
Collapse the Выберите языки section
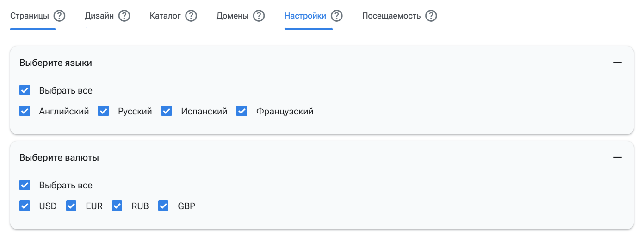click(617, 62)
